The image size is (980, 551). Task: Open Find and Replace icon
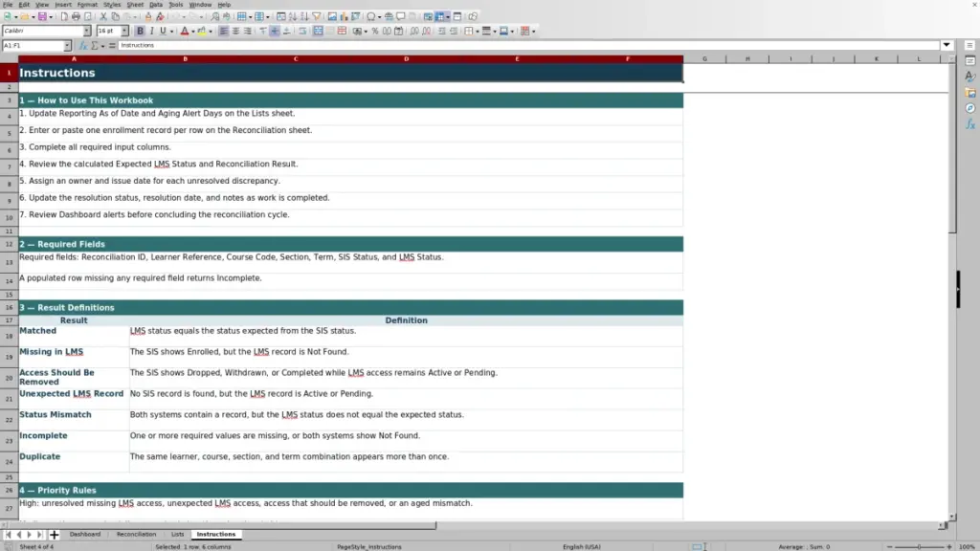click(x=215, y=16)
